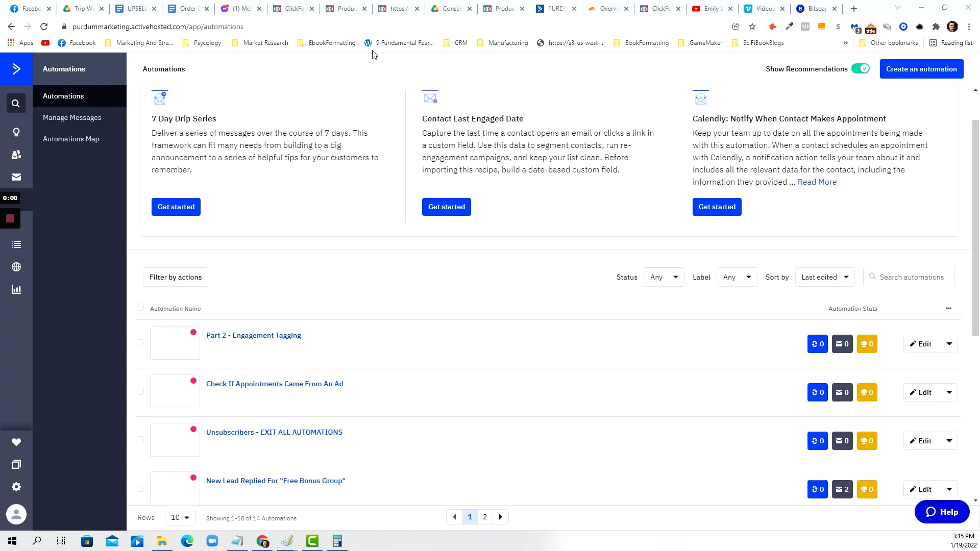Select the Contacts icon in the sidebar
Image resolution: width=980 pixels, height=551 pixels.
16,155
